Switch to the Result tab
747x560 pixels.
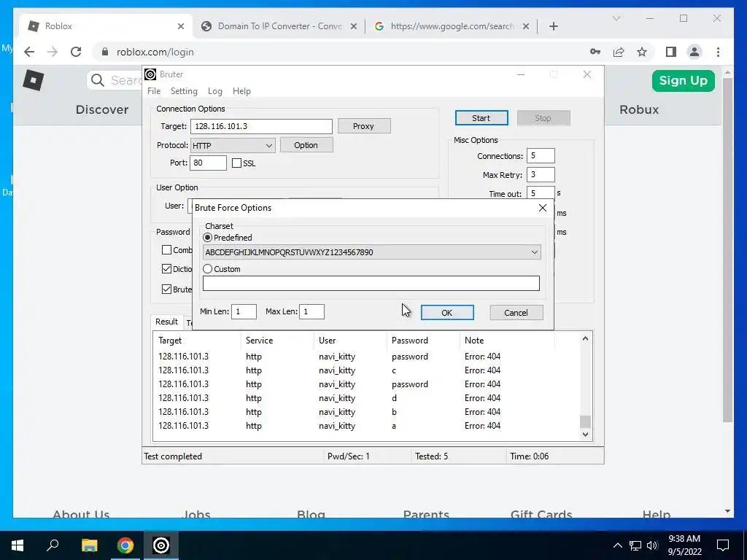166,322
